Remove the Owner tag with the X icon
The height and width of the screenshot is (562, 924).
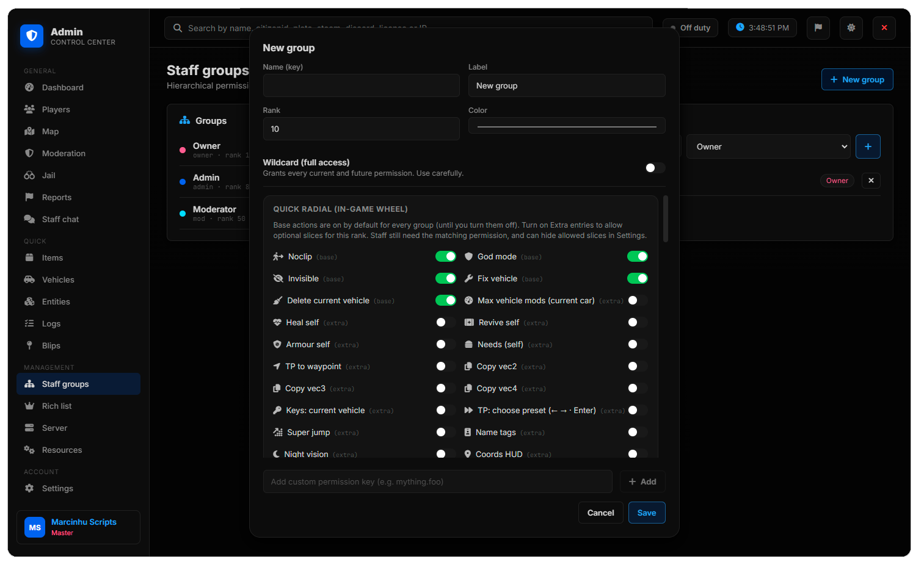point(871,181)
